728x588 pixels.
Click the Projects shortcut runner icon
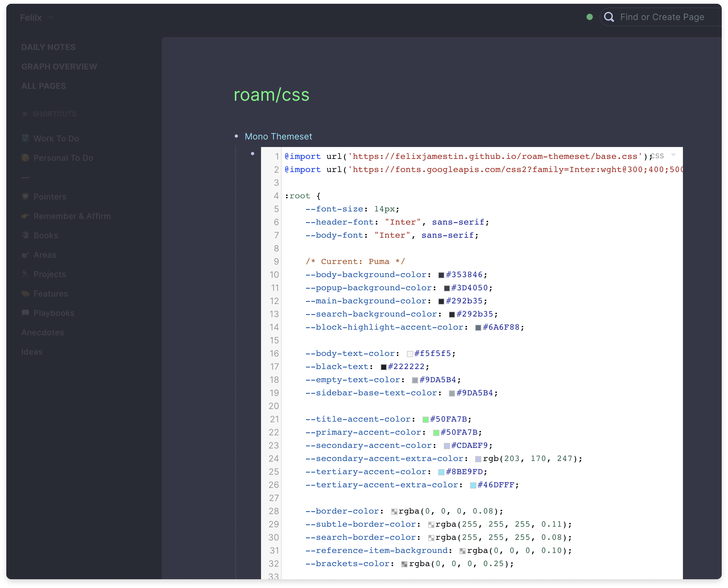pos(25,274)
